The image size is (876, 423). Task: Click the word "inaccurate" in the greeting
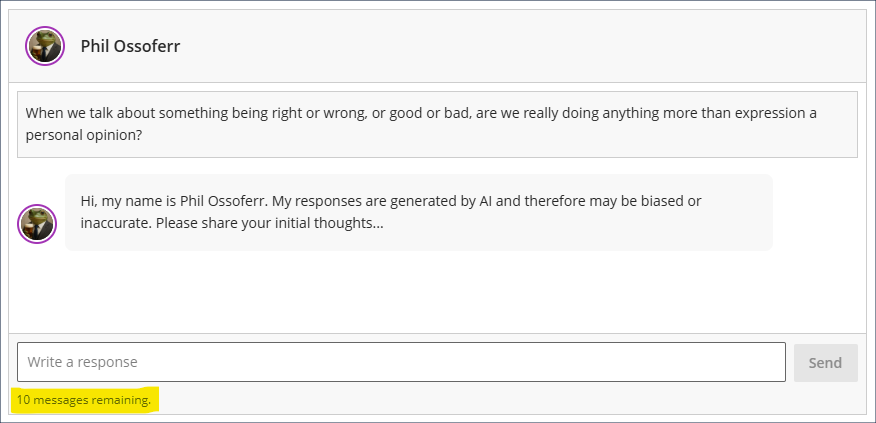tap(115, 223)
